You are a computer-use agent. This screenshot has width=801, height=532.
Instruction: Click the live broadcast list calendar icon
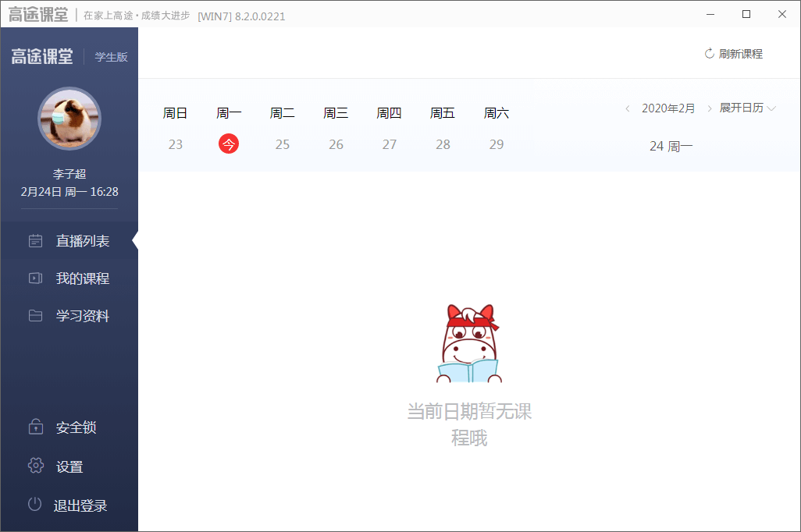click(x=35, y=241)
